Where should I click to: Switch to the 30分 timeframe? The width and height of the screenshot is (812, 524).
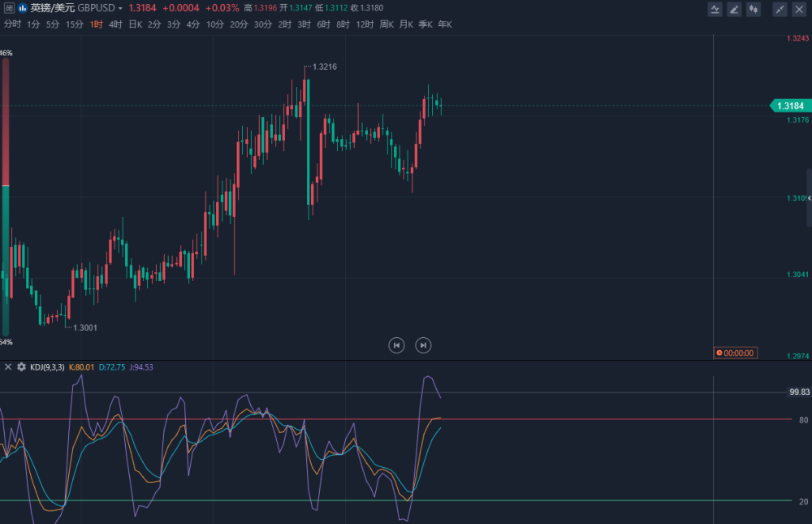pos(263,24)
